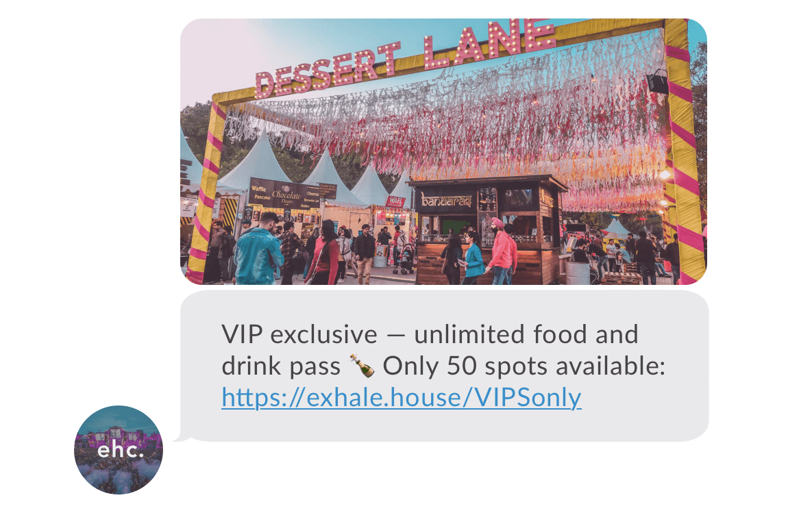Open the Dessert Lane photo attachment
The height and width of the screenshot is (513, 812).
444,151
